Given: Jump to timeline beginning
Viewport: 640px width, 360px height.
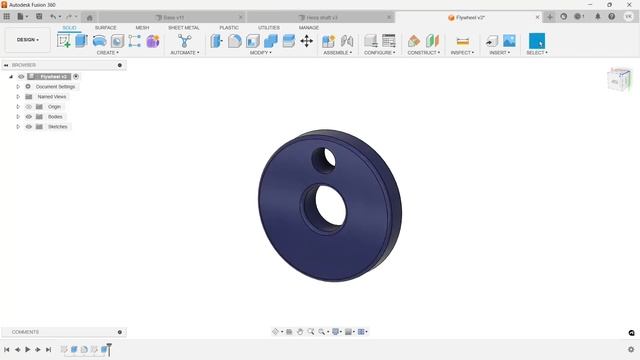Looking at the screenshot, I should coord(7,350).
